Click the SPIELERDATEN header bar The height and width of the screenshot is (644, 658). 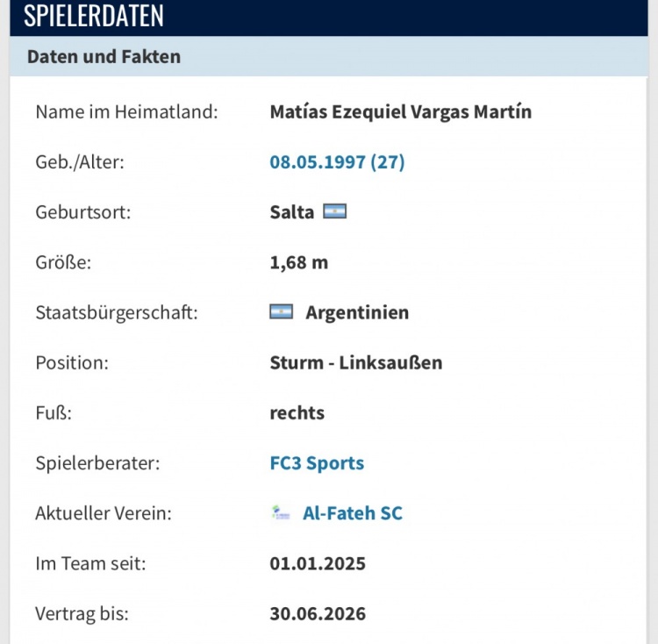click(329, 17)
